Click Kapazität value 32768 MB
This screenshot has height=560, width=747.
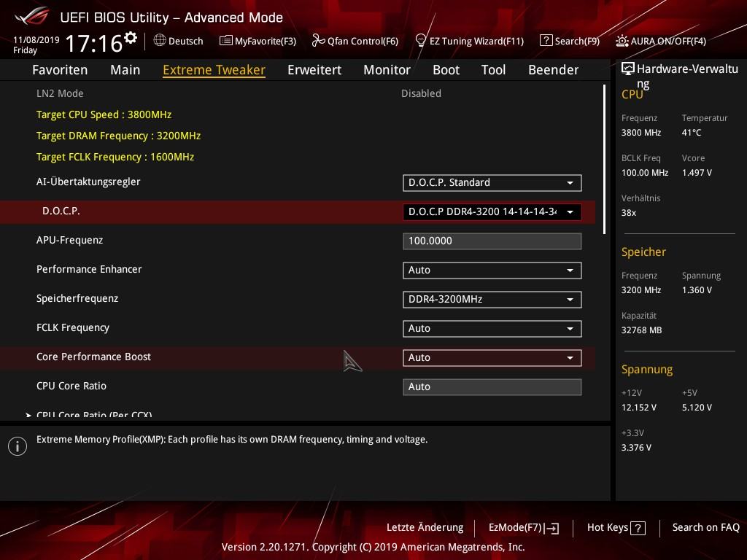point(641,330)
